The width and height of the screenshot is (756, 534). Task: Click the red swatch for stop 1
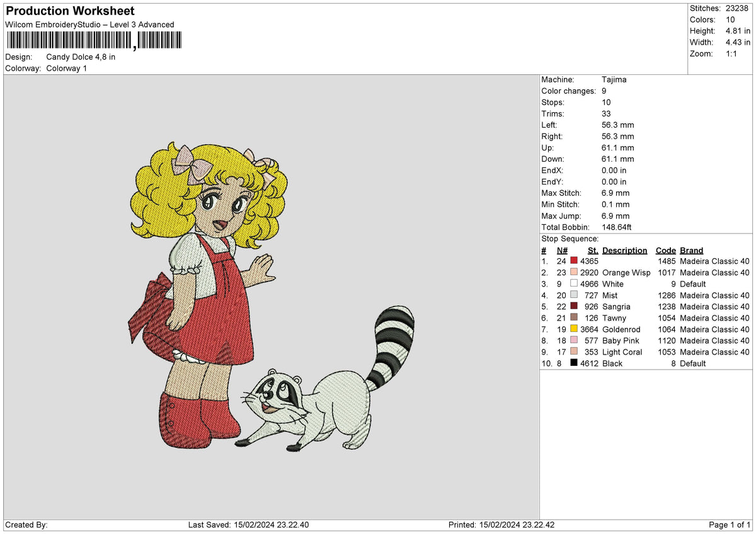tap(574, 261)
